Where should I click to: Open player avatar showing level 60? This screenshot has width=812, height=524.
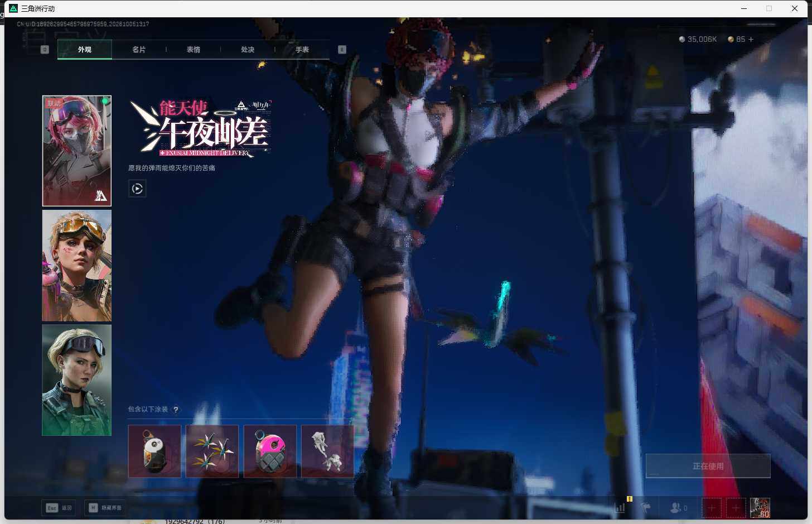(x=760, y=508)
